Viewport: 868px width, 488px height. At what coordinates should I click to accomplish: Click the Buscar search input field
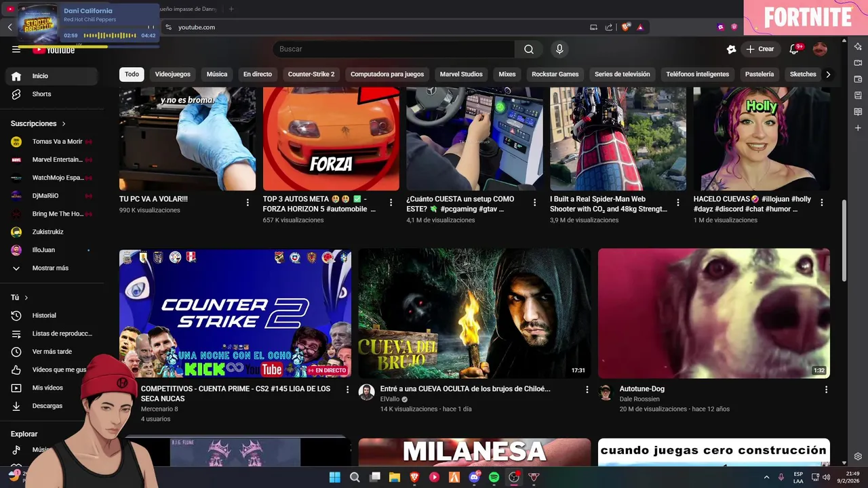coord(395,49)
